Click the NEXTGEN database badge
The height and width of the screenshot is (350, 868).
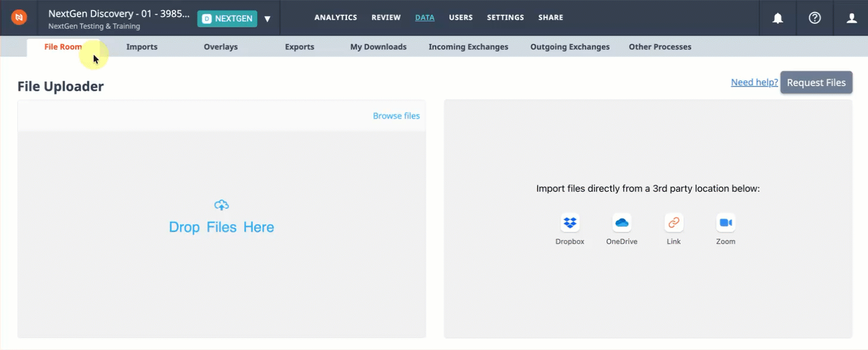227,19
